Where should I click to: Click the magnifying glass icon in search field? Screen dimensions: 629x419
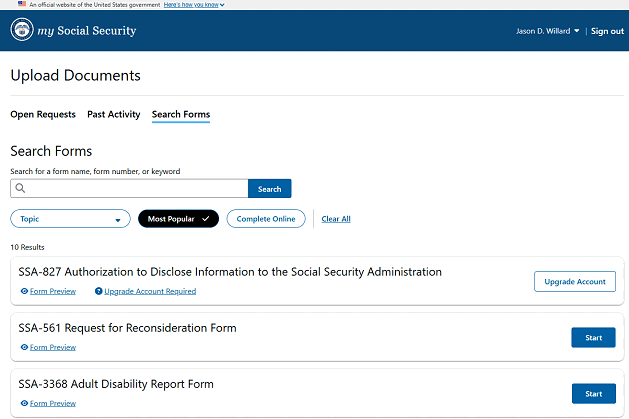[x=21, y=188]
